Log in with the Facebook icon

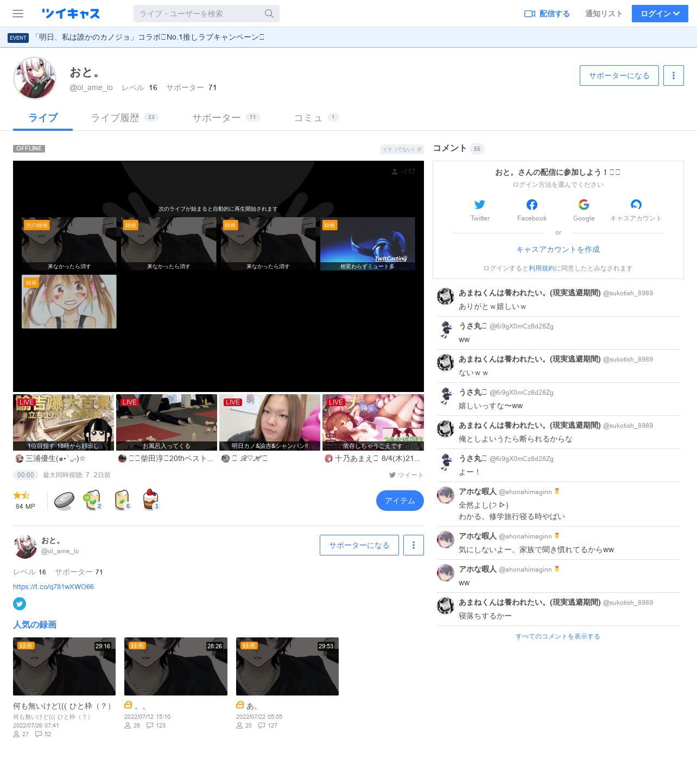(532, 205)
